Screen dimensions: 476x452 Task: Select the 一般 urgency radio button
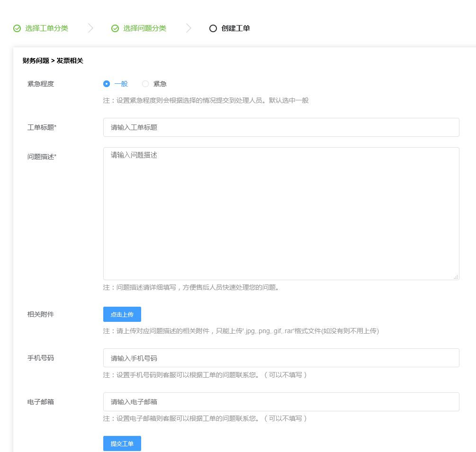pyautogui.click(x=107, y=84)
